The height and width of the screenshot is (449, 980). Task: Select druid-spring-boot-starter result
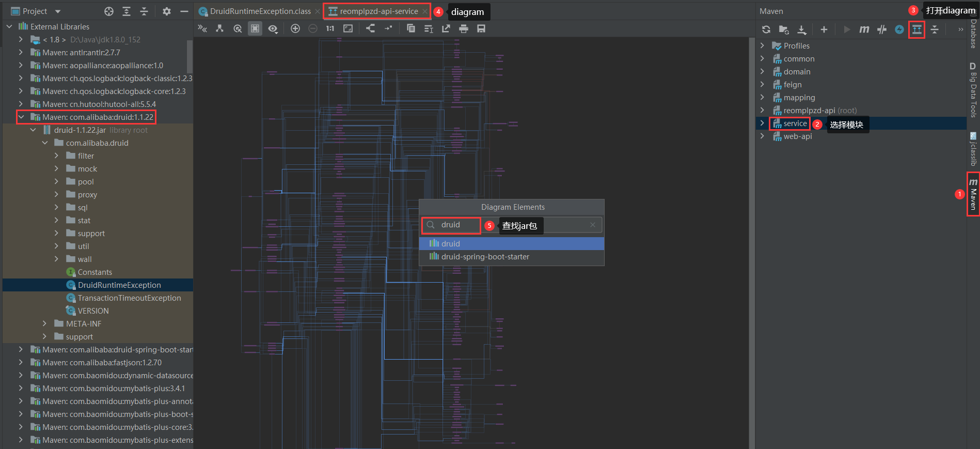[x=512, y=257]
